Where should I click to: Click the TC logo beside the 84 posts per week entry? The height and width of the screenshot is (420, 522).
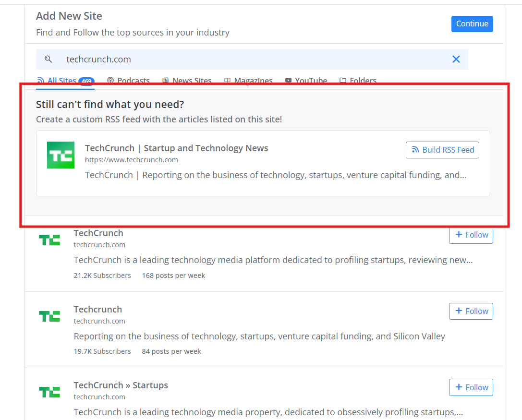click(49, 316)
